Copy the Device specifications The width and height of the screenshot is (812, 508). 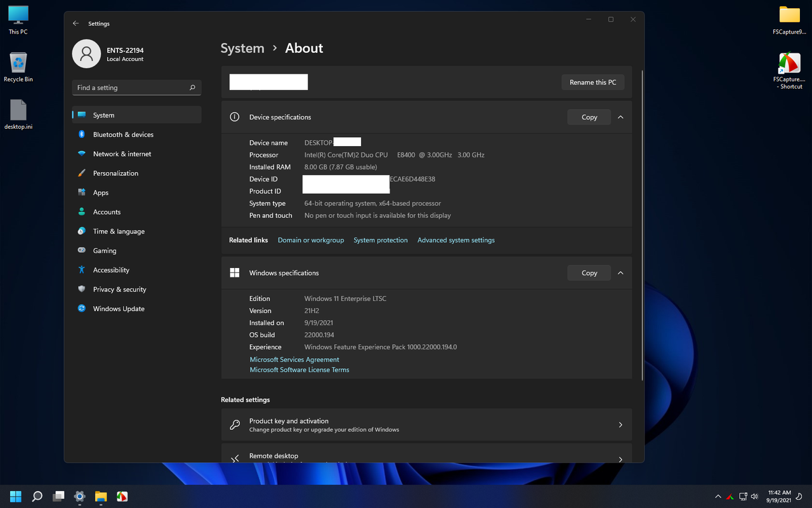pyautogui.click(x=589, y=117)
